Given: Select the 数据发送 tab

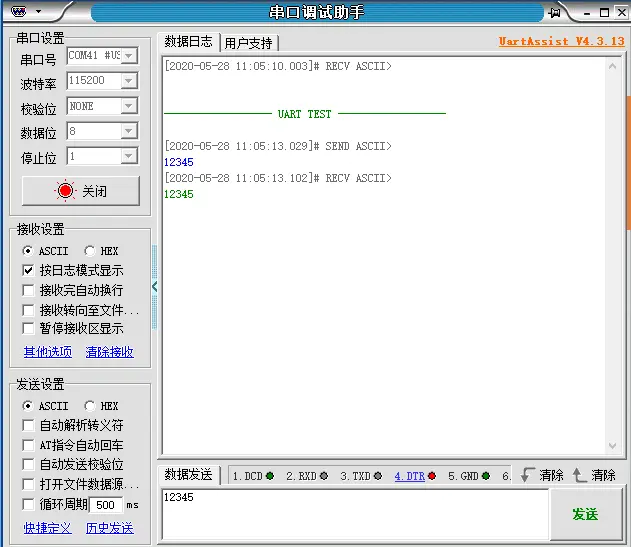Looking at the screenshot, I should point(188,475).
